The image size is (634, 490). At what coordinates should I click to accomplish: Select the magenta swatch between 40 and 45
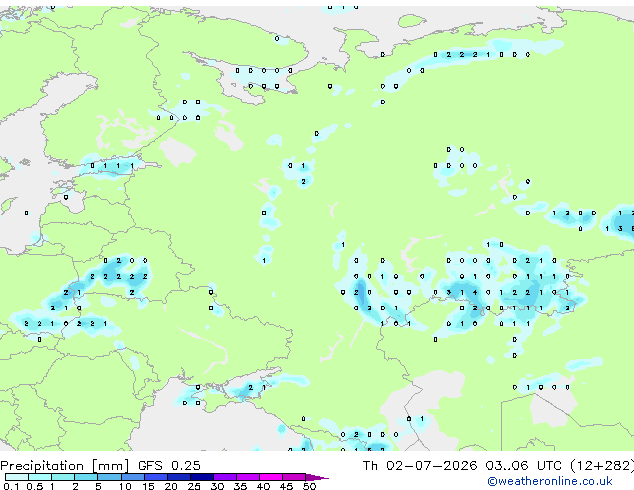[271, 477]
